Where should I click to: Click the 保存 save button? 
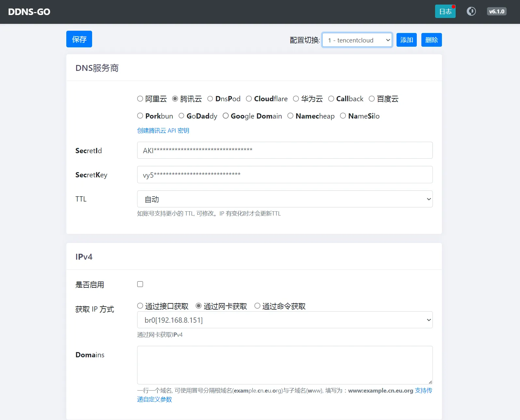[x=79, y=39]
